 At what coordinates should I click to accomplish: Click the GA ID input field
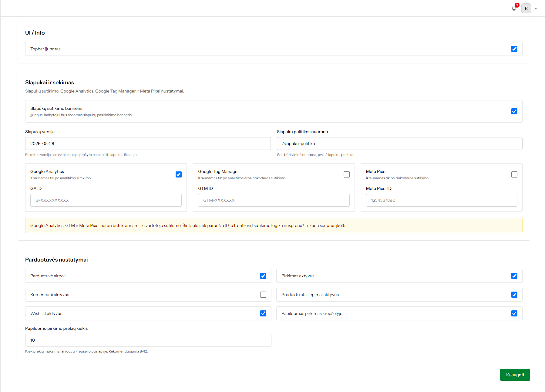[x=106, y=200]
